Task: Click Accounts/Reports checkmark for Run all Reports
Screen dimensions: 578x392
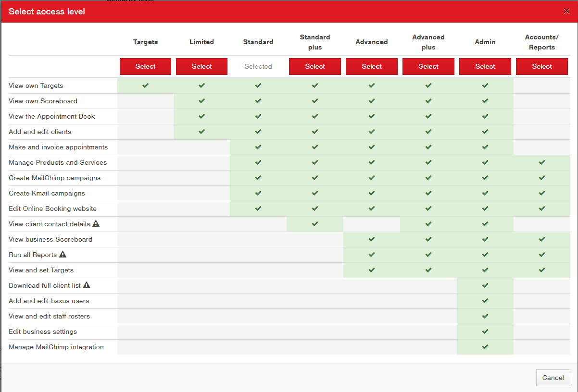Action: [542, 255]
